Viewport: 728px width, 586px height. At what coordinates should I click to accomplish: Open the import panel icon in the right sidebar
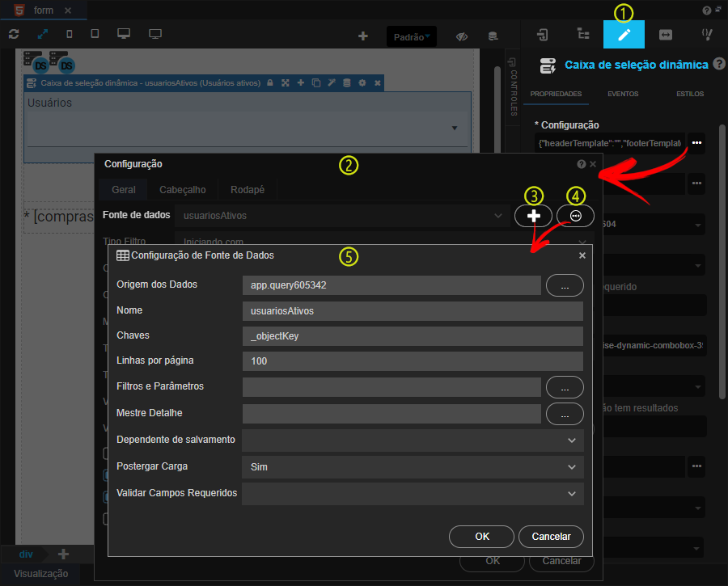point(542,34)
